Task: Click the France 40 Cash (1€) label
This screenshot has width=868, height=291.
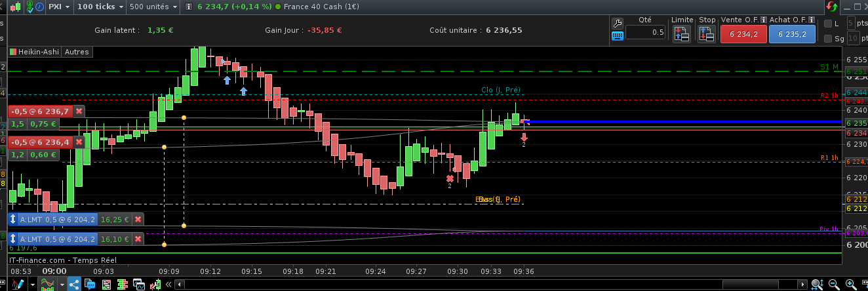Action: coord(320,7)
